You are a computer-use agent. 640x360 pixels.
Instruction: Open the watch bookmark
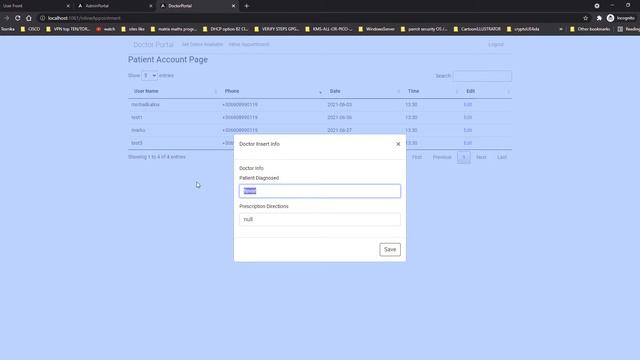point(106,29)
